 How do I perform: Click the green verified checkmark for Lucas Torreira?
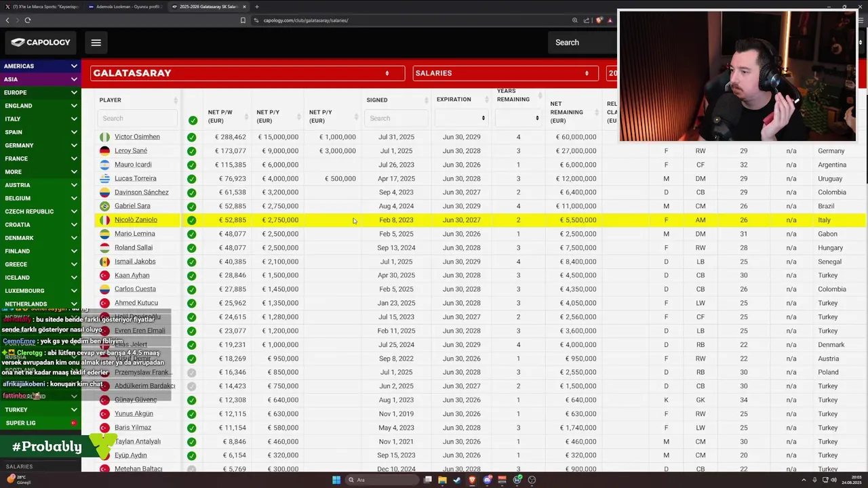pos(192,179)
